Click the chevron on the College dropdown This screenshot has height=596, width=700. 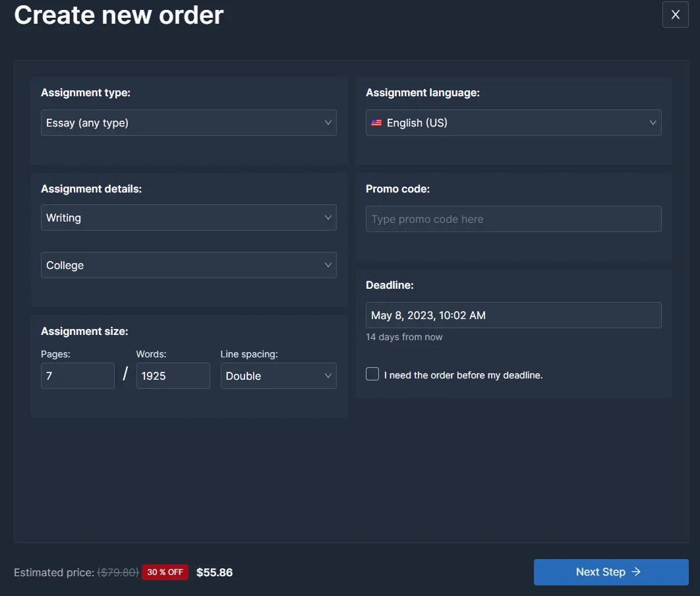click(328, 265)
